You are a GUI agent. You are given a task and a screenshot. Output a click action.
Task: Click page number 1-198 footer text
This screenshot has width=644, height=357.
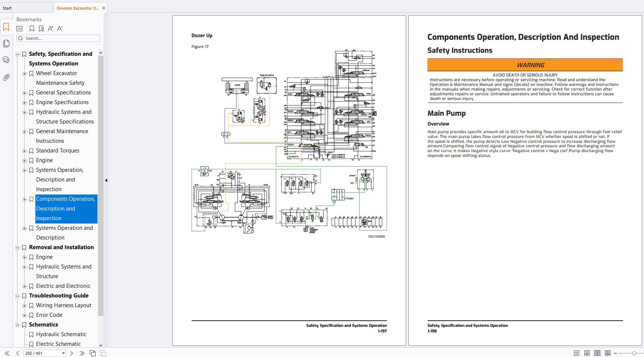pyautogui.click(x=432, y=331)
